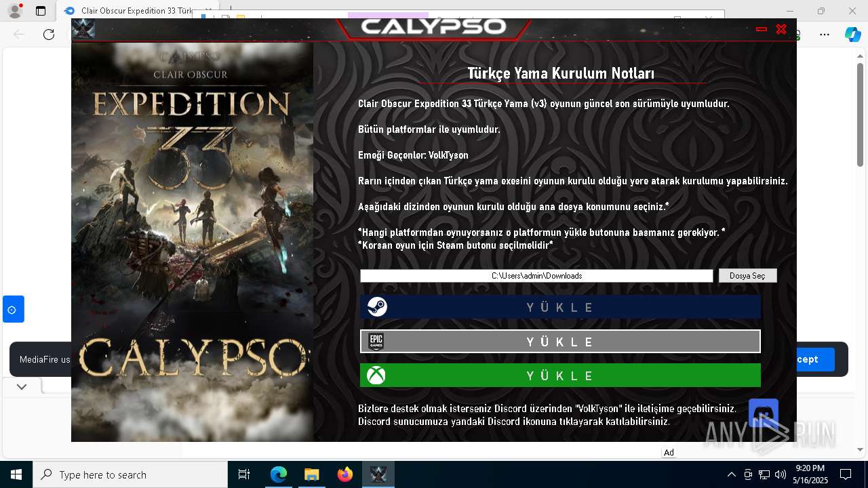Image resolution: width=868 pixels, height=488 pixels.
Task: Click the taskbar search box
Action: pyautogui.click(x=130, y=474)
